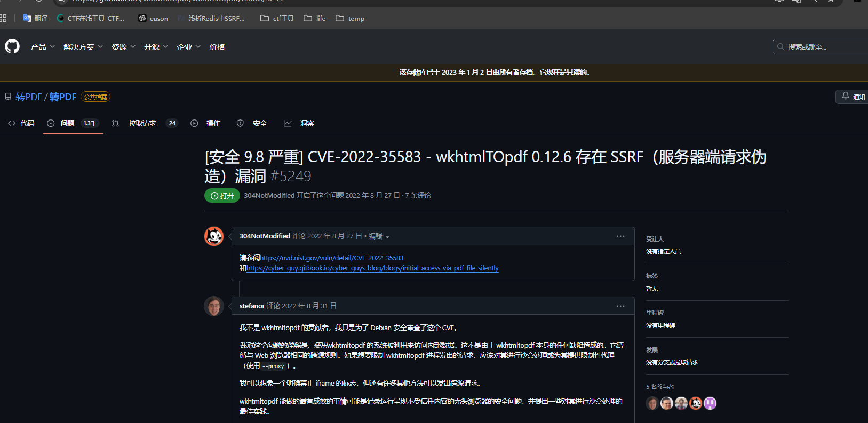Click the GitHub logo icon
The height and width of the screenshot is (423, 868).
12,46
